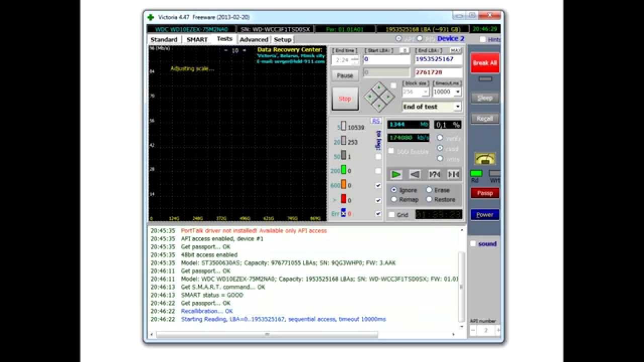
Task: Click the End LBA field showing 1953525167
Action: tap(438, 59)
